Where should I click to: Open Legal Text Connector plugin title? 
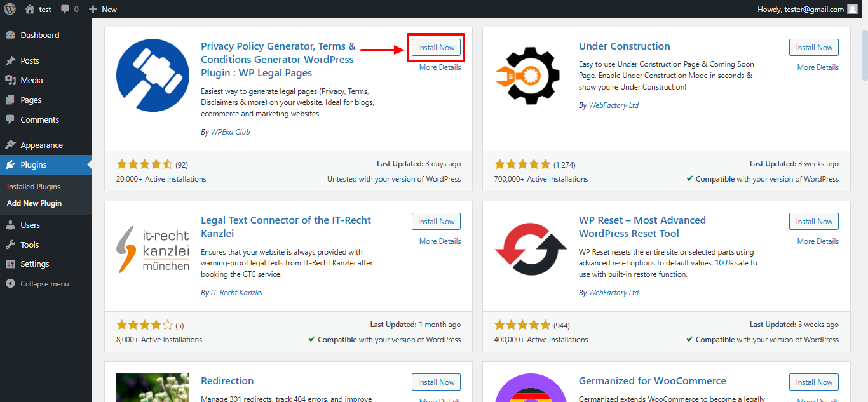[286, 227]
